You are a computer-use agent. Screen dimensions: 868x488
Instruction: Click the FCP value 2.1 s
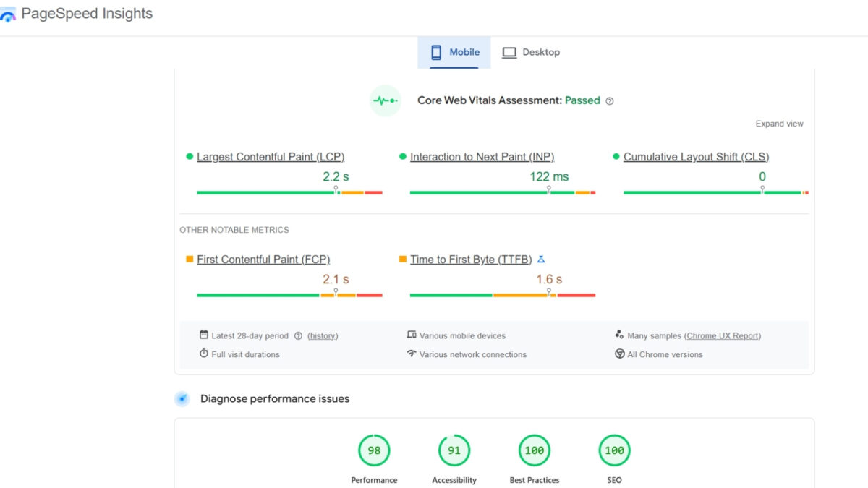pyautogui.click(x=336, y=279)
